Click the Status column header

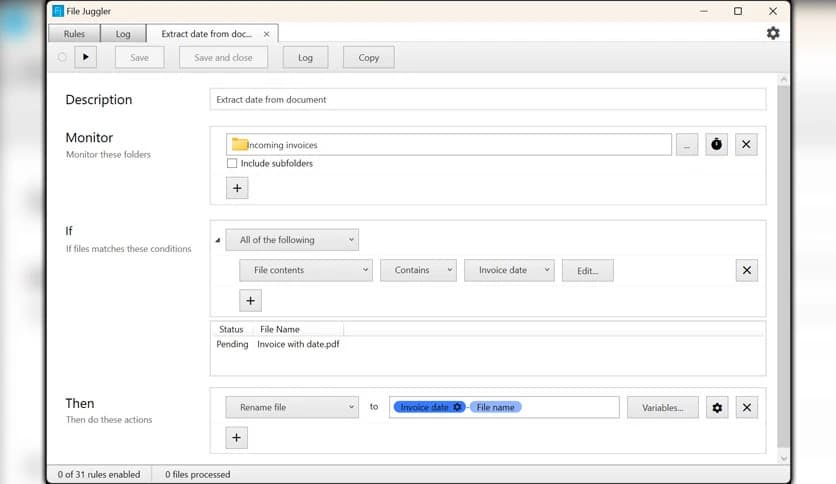click(231, 329)
